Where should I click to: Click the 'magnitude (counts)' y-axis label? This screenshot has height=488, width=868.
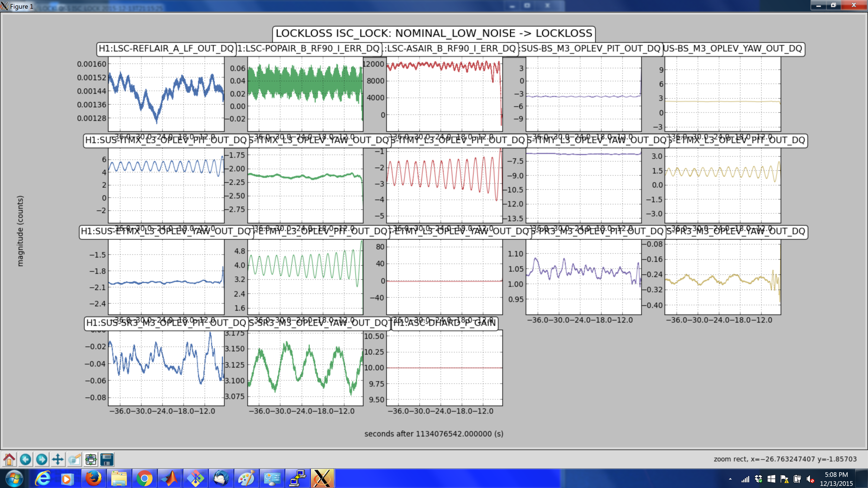point(20,231)
